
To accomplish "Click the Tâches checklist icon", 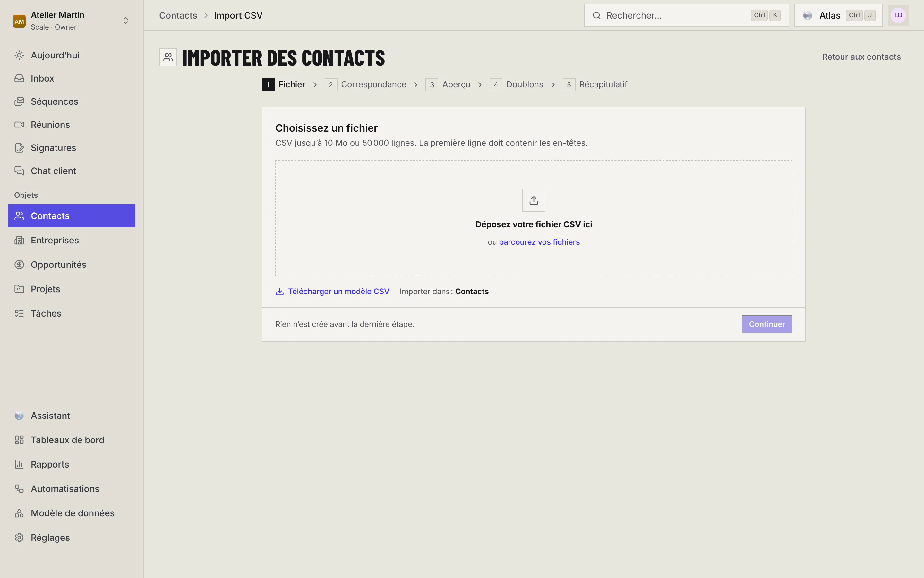I will click(x=19, y=313).
